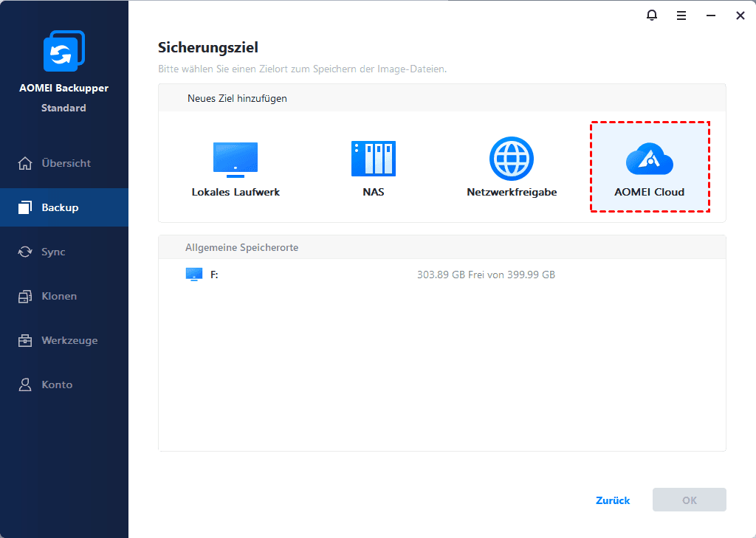The height and width of the screenshot is (538, 756).
Task: Open the Backup sidebar section
Action: click(x=64, y=207)
